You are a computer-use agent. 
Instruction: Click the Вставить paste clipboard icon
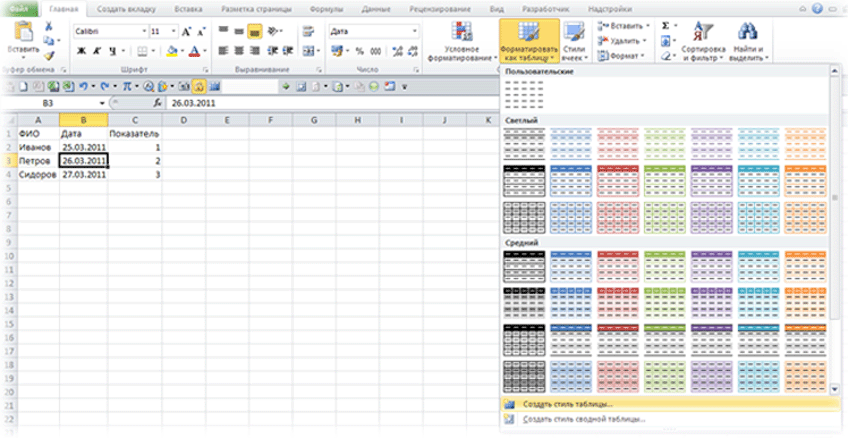tap(24, 32)
